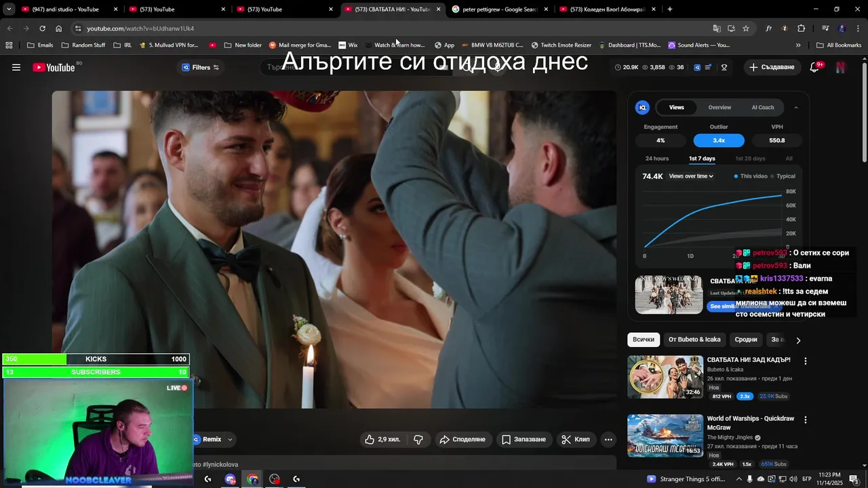Click the round vidIQ logo in panel

pyautogui.click(x=642, y=107)
